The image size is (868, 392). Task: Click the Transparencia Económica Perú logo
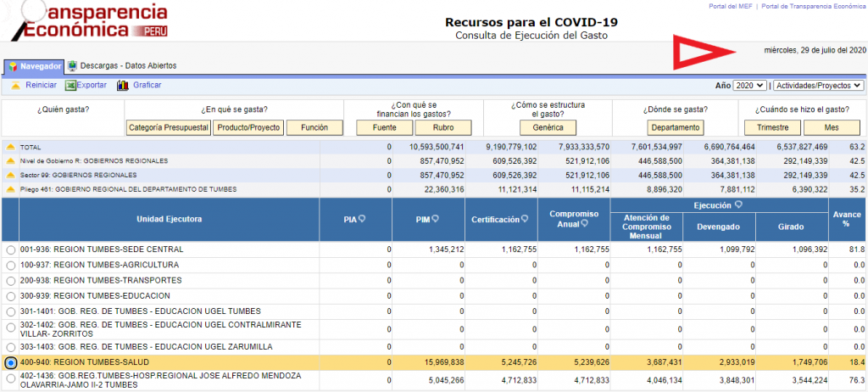point(85,21)
